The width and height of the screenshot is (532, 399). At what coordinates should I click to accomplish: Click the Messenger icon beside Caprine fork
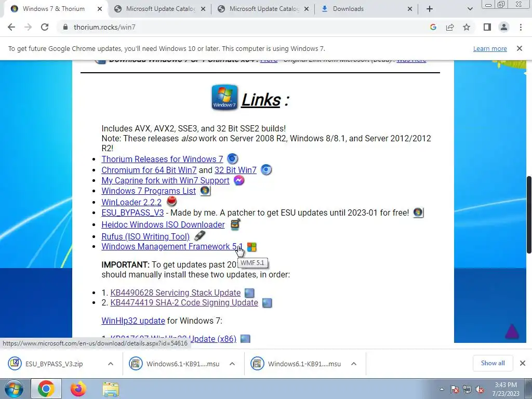239,180
